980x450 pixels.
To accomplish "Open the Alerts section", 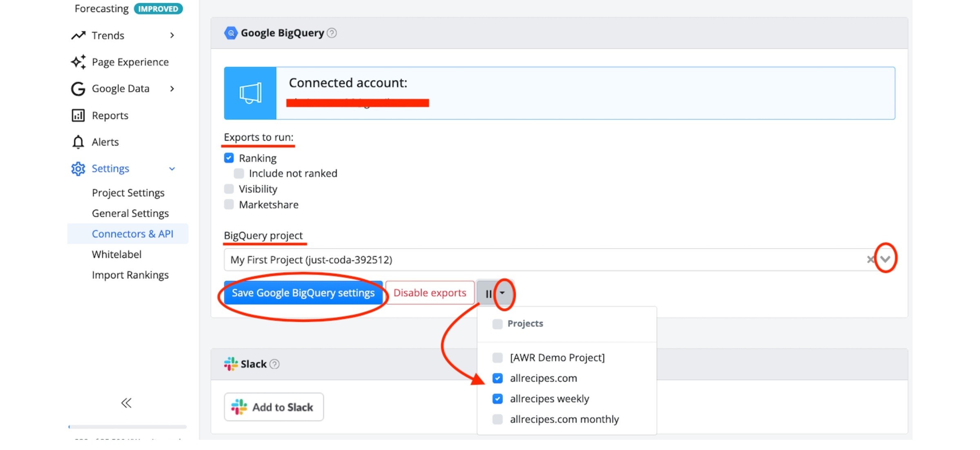I will tap(105, 142).
